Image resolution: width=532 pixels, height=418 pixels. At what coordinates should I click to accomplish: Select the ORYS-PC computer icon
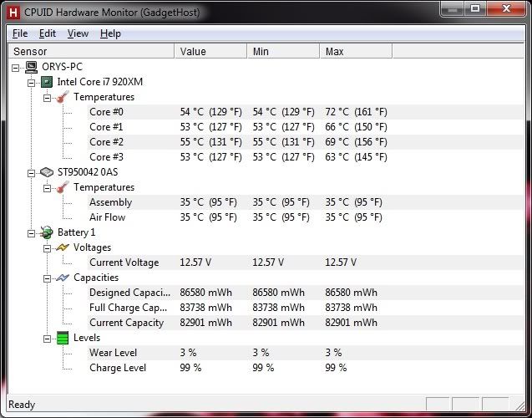31,67
